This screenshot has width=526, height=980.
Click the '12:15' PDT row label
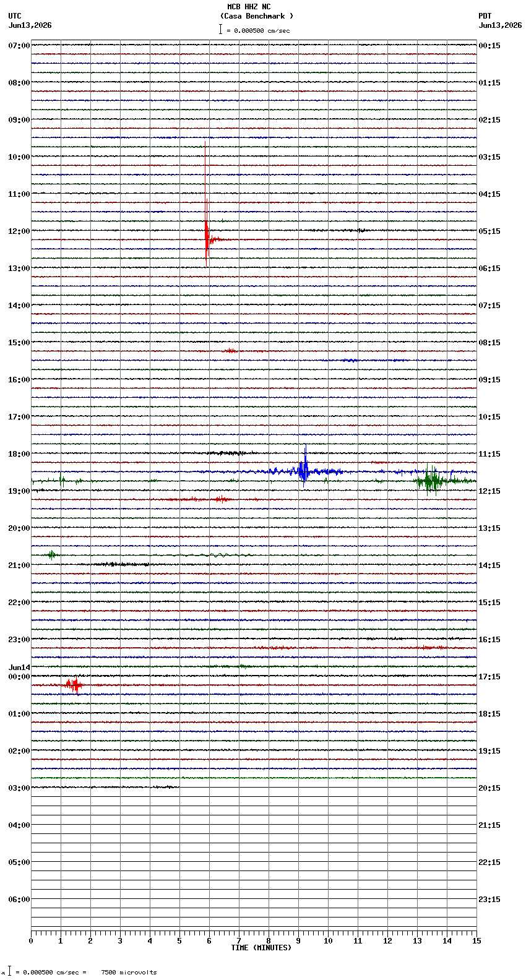pyautogui.click(x=489, y=491)
